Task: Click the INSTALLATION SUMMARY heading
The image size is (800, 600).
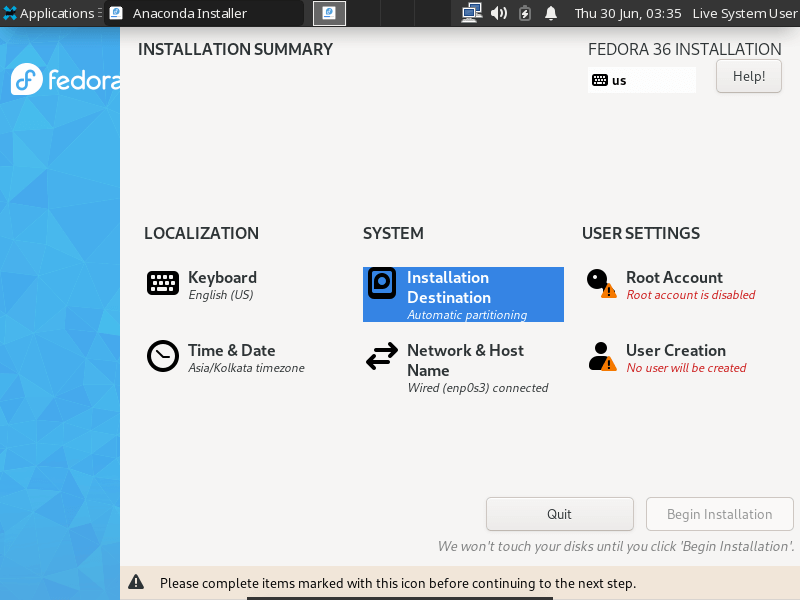Action: [x=235, y=49]
